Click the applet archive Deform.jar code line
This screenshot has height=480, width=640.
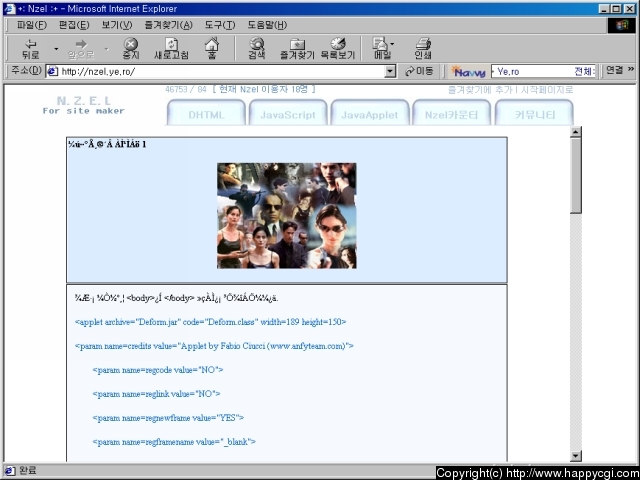point(211,322)
